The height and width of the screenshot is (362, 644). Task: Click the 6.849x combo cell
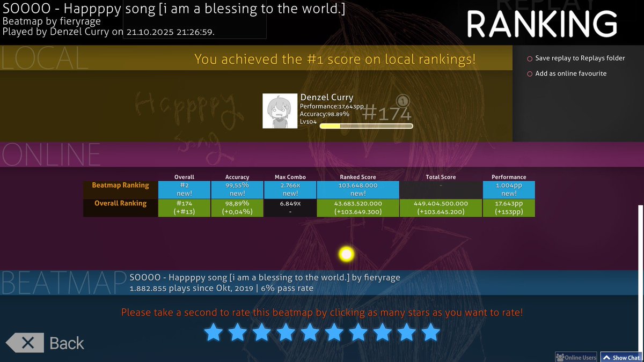(x=290, y=208)
